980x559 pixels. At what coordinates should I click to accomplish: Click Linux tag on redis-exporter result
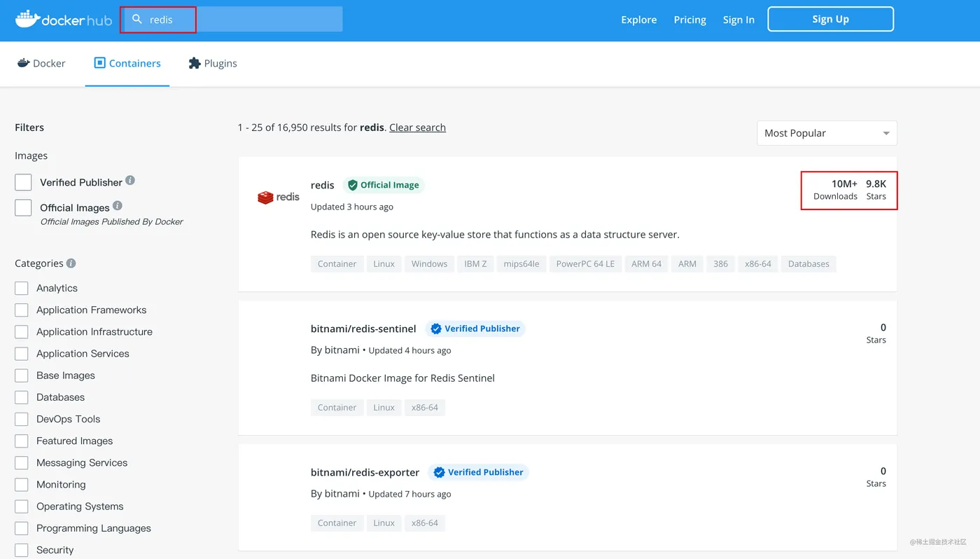(x=384, y=523)
